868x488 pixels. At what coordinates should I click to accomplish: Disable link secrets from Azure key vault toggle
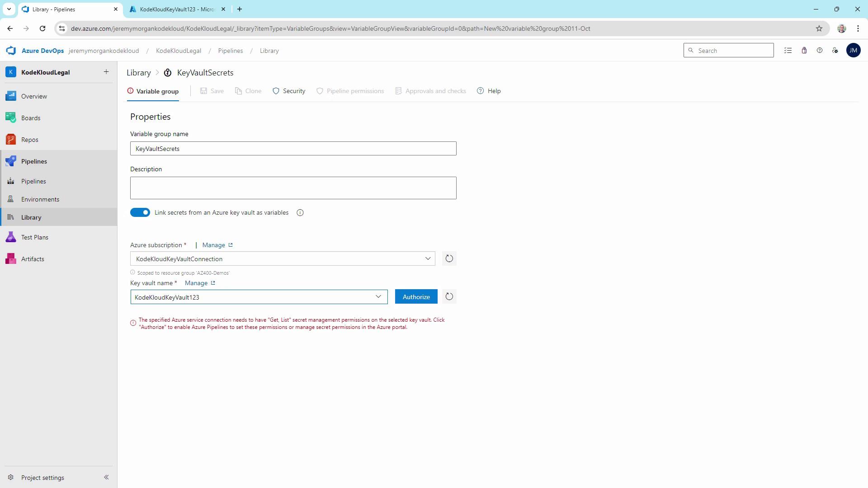(x=140, y=212)
